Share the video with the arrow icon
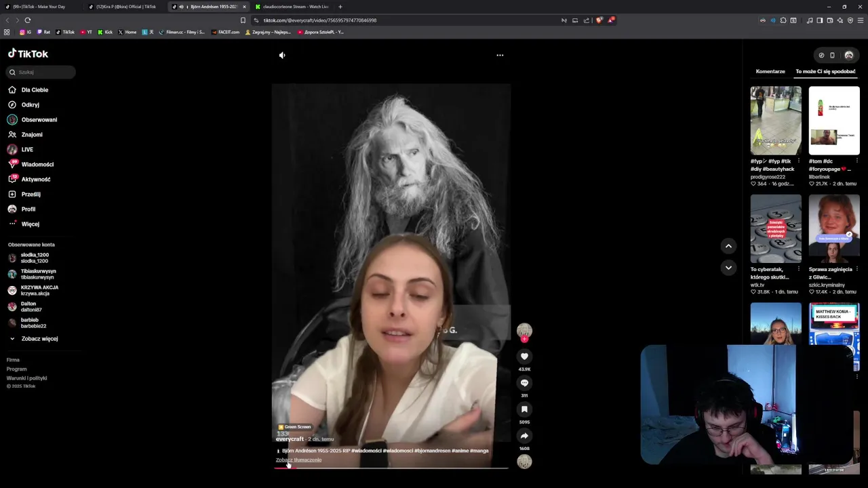The width and height of the screenshot is (868, 488). click(x=524, y=436)
